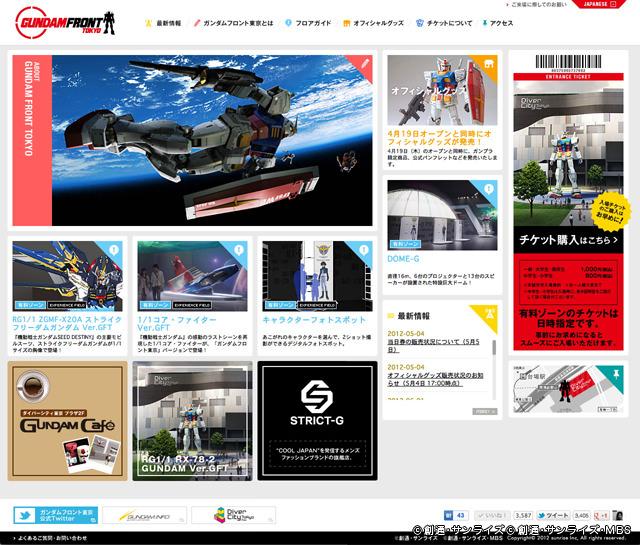Click the Gundam Front Tokyo logo
The image size is (640, 545).
pos(64,21)
